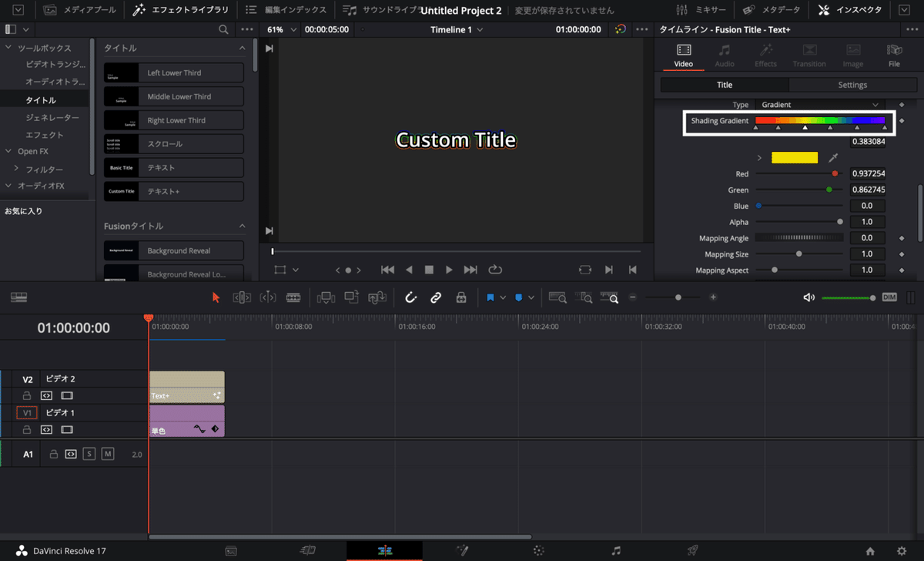Open the ミキサー panel button

[699, 10]
